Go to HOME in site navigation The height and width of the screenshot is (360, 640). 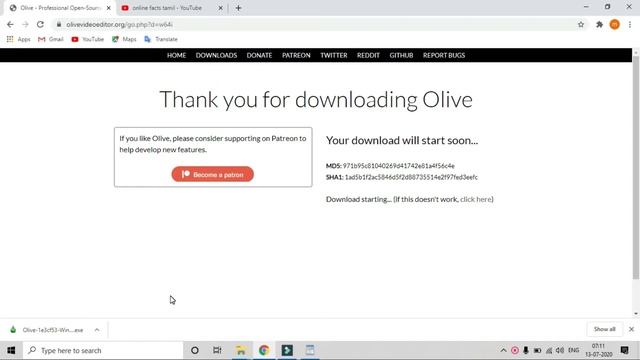coord(176,55)
